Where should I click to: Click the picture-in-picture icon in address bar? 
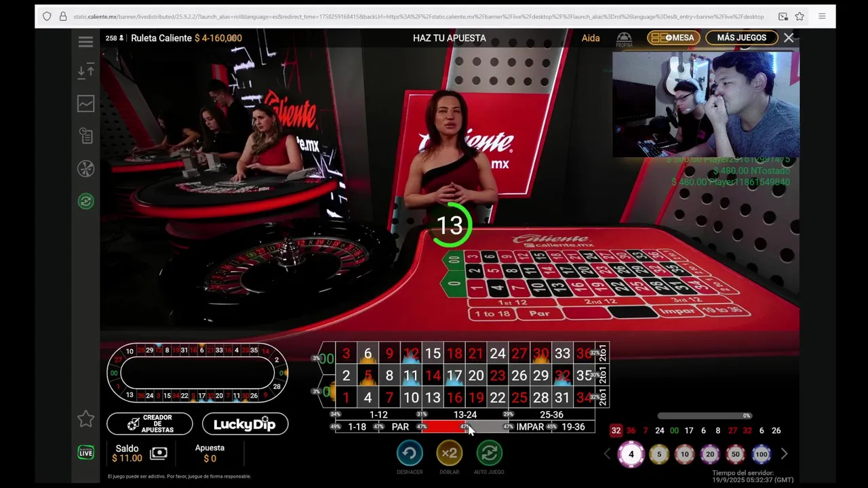pyautogui.click(x=783, y=16)
